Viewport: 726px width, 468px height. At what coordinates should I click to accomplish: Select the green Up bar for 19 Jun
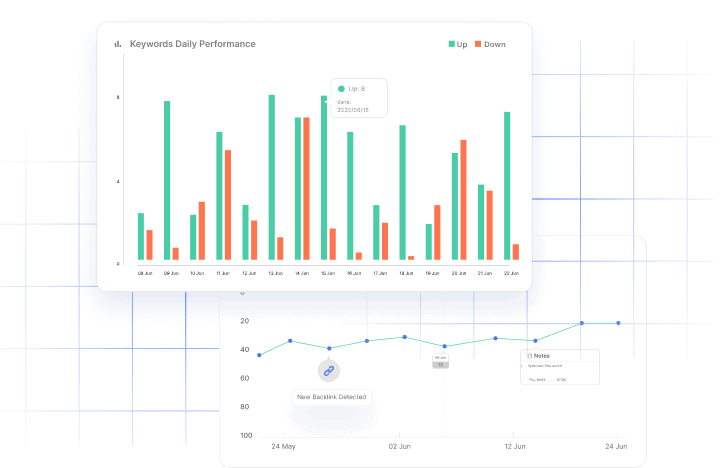point(429,242)
